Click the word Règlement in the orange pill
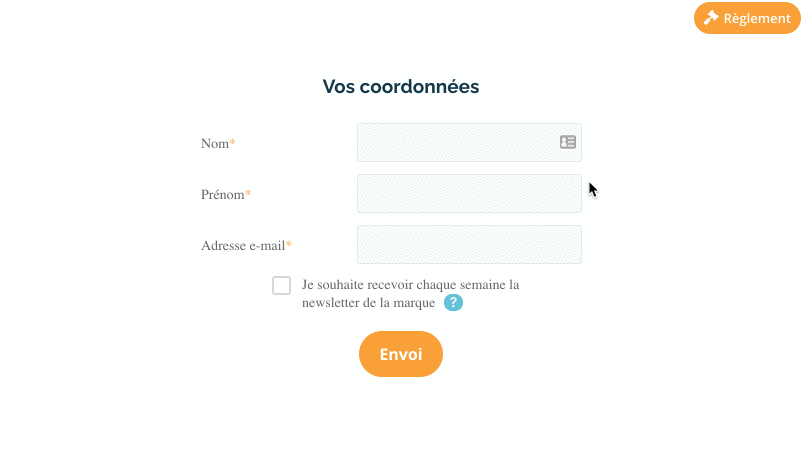Image resolution: width=801 pixels, height=449 pixels. click(757, 19)
